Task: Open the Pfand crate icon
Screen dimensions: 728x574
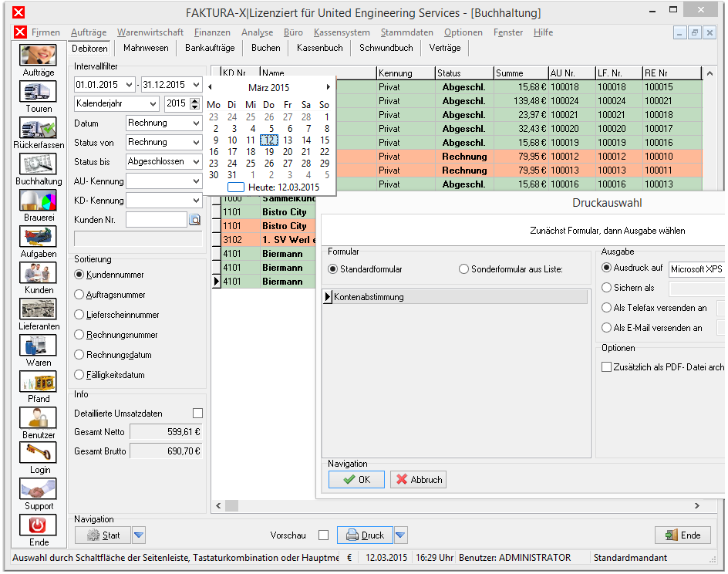Action: (x=38, y=381)
